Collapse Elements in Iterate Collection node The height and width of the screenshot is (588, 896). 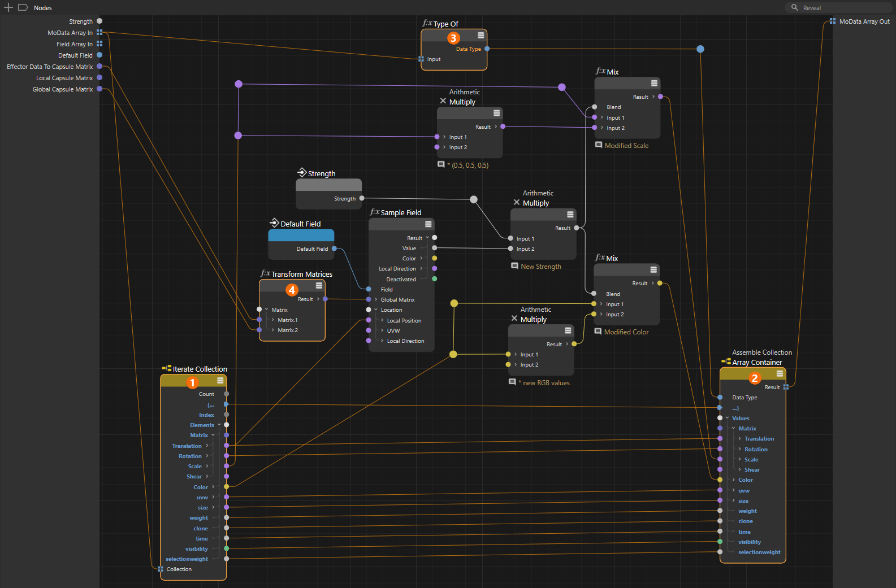219,425
